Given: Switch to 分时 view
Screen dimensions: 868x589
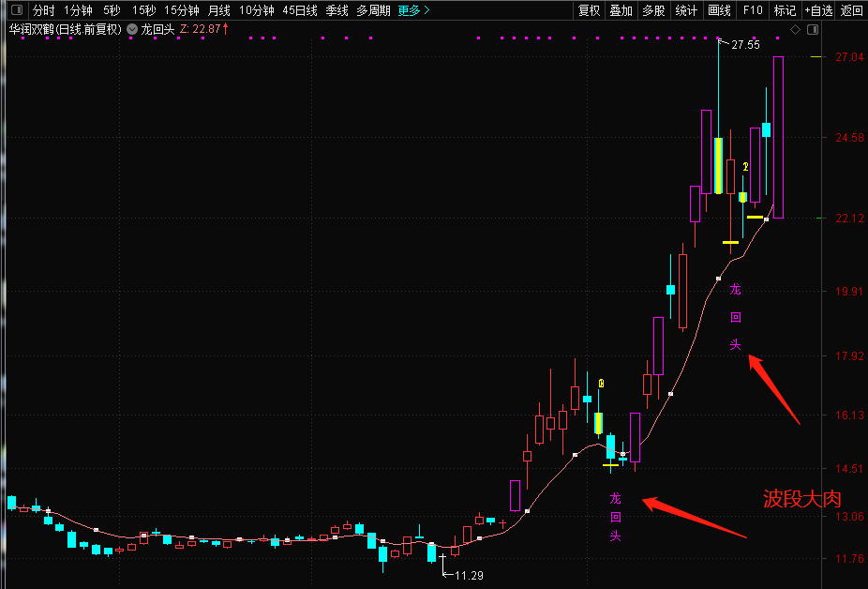Looking at the screenshot, I should 44,10.
